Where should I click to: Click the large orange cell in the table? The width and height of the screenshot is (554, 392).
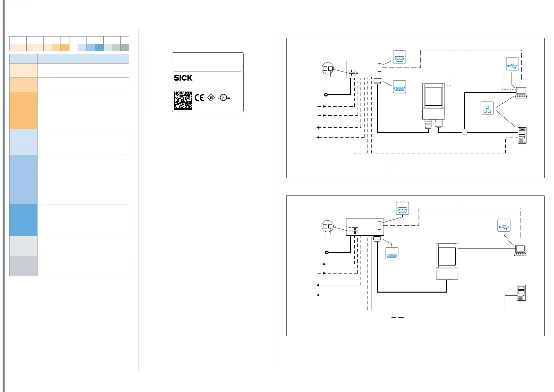tap(23, 111)
